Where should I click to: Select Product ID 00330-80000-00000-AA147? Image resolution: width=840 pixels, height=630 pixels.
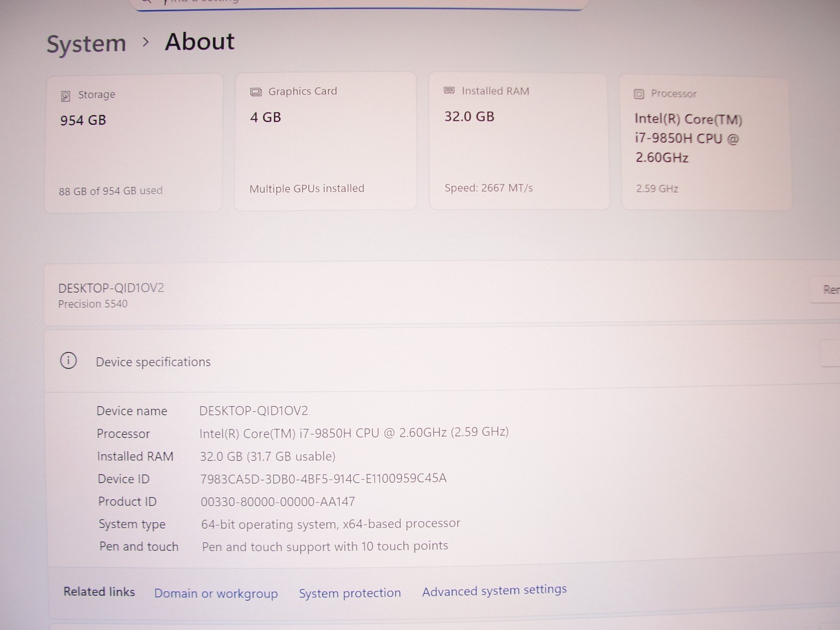(x=278, y=501)
